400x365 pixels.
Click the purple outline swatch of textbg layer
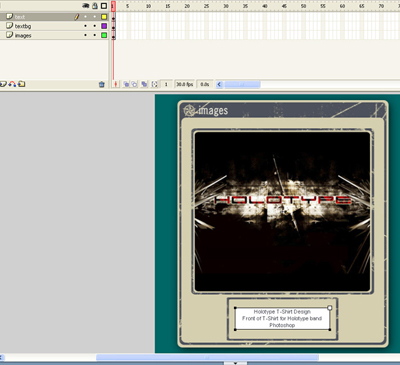[x=104, y=26]
